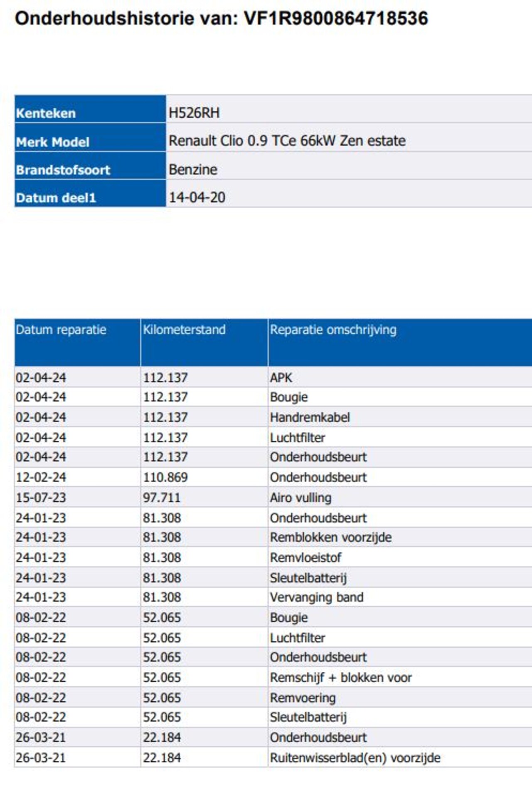532x789 pixels.
Task: Click the 110.869 kilometer reading
Action: coord(165,477)
